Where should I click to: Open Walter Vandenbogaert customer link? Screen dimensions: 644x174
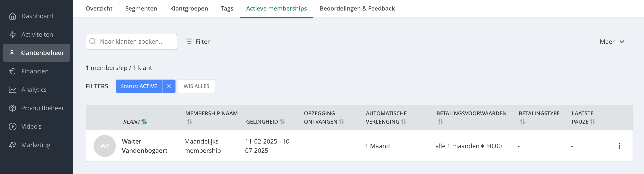(x=145, y=146)
